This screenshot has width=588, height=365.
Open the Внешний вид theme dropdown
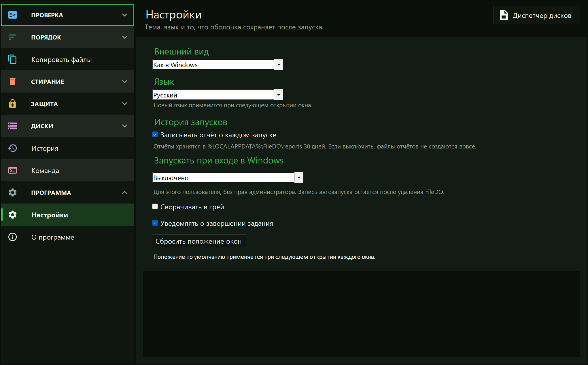click(x=218, y=65)
